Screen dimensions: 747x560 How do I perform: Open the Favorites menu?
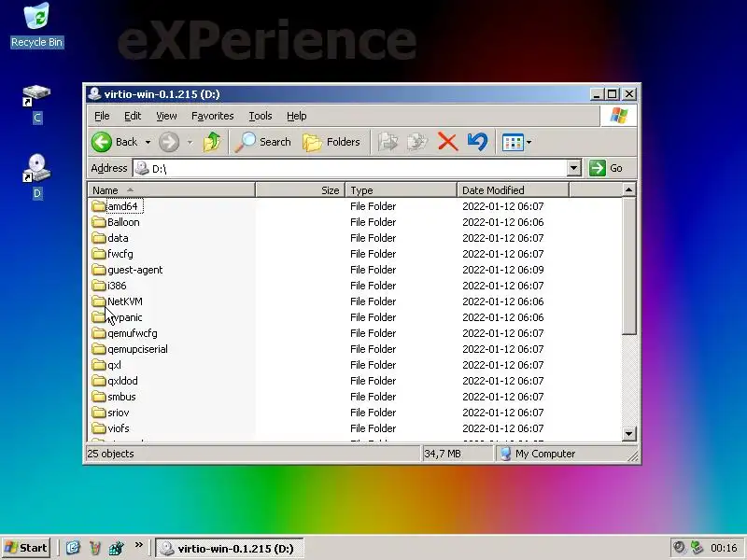213,116
